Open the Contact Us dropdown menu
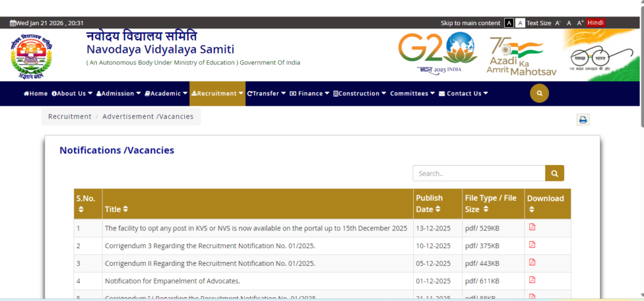 click(x=464, y=93)
